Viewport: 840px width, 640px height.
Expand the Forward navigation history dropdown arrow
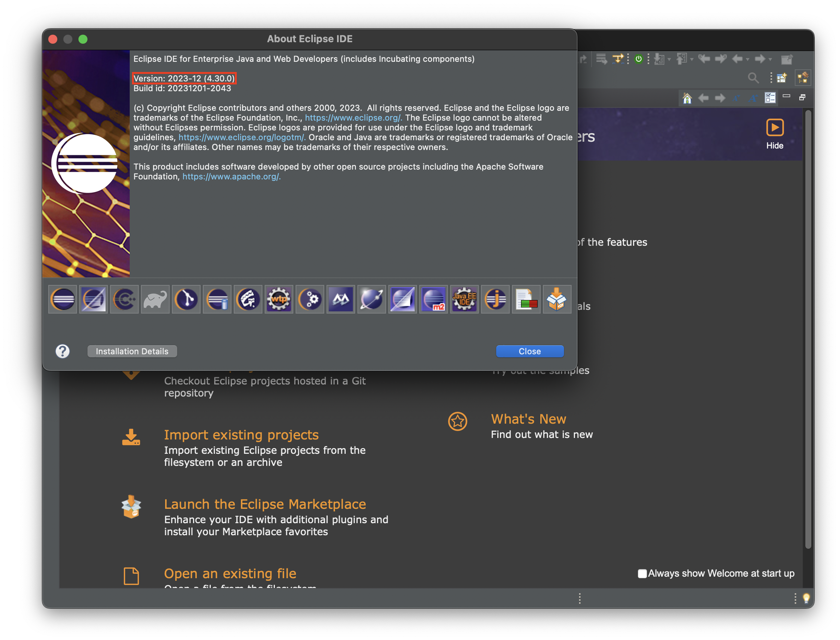click(x=770, y=60)
